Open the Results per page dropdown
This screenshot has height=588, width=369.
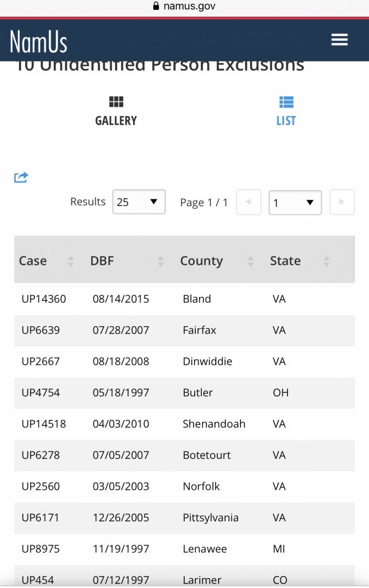[x=139, y=202]
